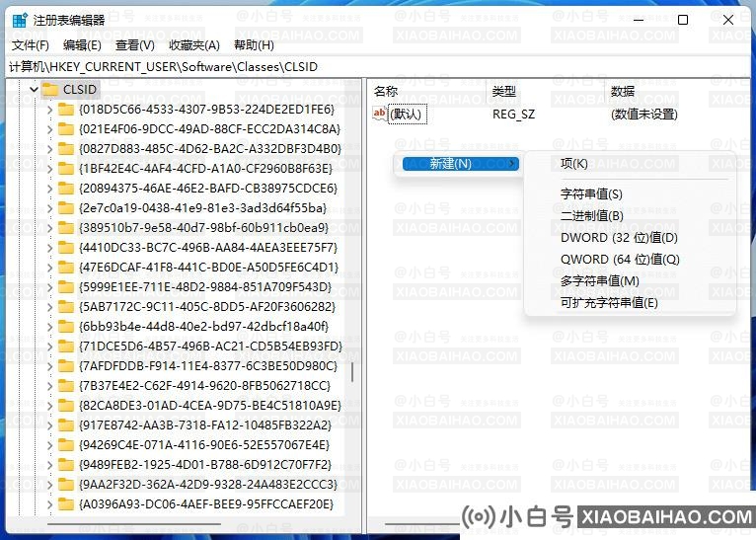Expand the {47E6DCAF-41F8-441C-BD0E-A50D5FE6C4D1} key
Viewport: 756px width, 540px height.
(49, 269)
